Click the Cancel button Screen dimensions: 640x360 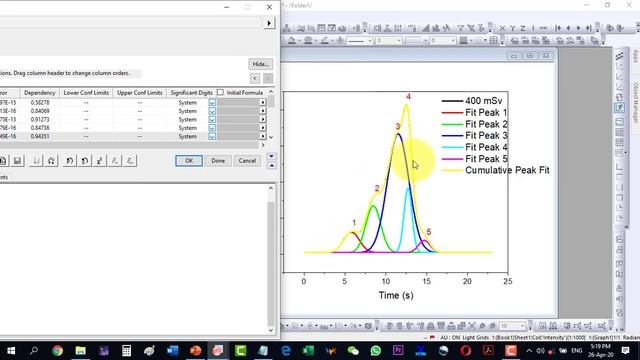[247, 161]
